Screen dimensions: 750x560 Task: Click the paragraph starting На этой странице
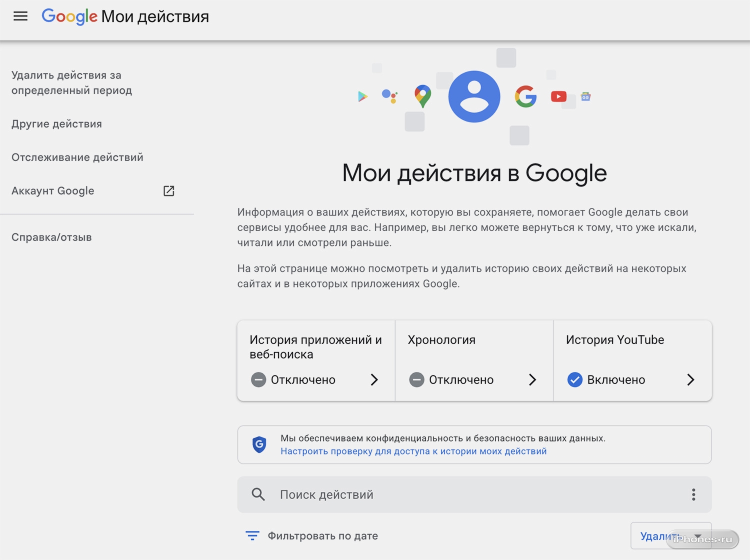point(462,276)
